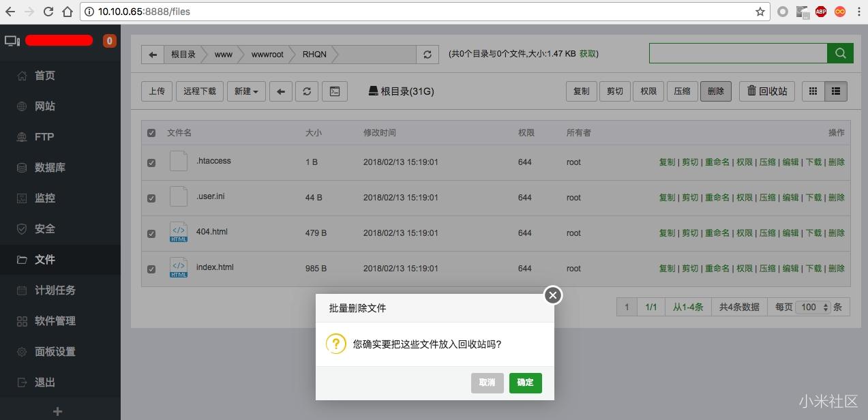Image resolution: width=868 pixels, height=420 pixels.
Task: Confirm deletion with the 确定 button
Action: (x=525, y=382)
